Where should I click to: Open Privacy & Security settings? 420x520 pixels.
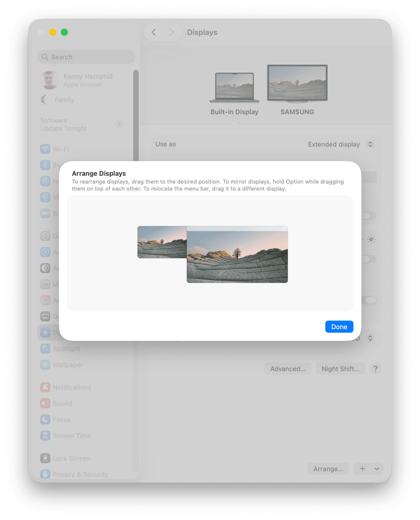(x=80, y=474)
